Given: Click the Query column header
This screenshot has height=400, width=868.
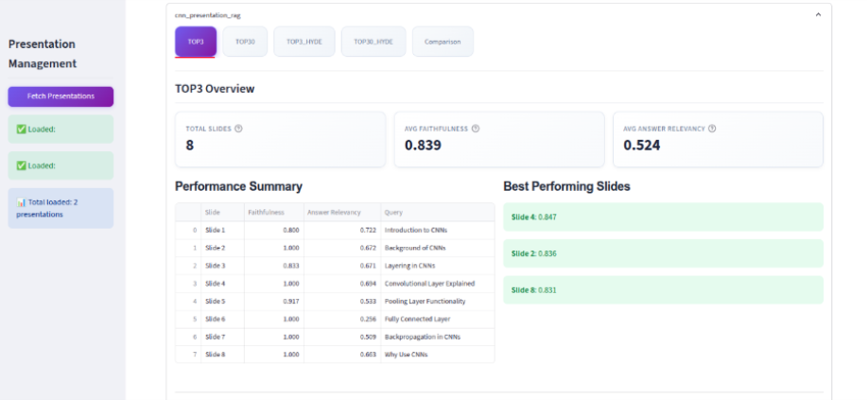Looking at the screenshot, I should click(437, 213).
